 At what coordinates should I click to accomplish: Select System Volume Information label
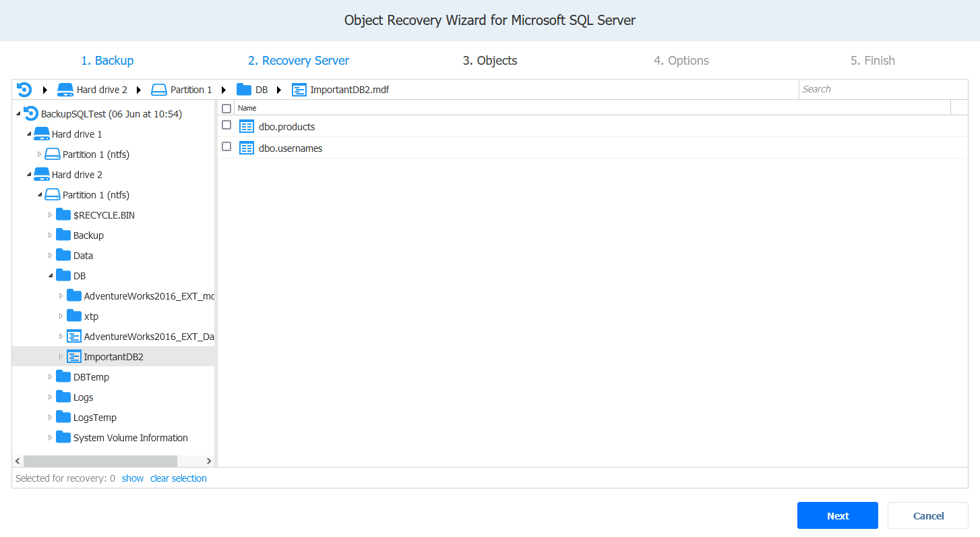131,438
